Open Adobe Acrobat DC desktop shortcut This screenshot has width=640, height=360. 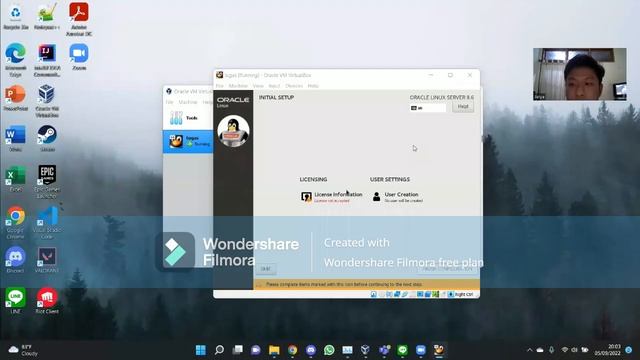click(x=79, y=20)
